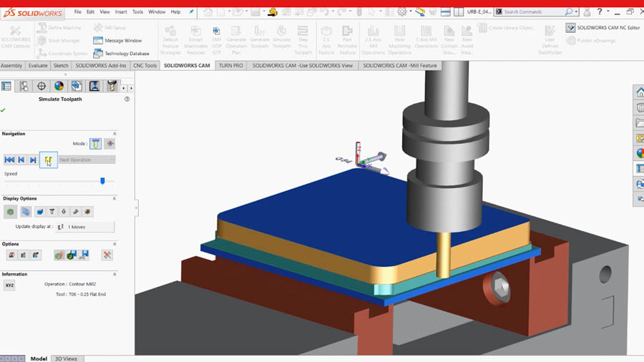
Task: Click the appearance color wheel panel tab
Action: point(59,86)
